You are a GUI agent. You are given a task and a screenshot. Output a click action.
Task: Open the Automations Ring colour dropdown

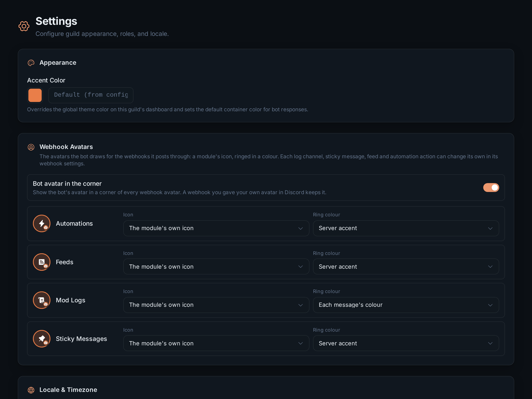tap(406, 228)
